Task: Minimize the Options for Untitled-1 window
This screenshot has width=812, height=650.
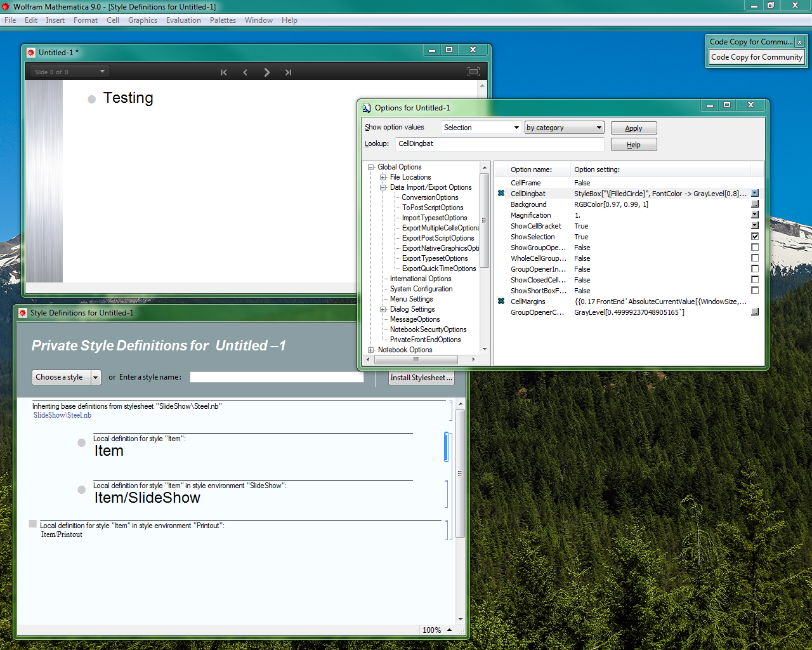Action: (709, 105)
